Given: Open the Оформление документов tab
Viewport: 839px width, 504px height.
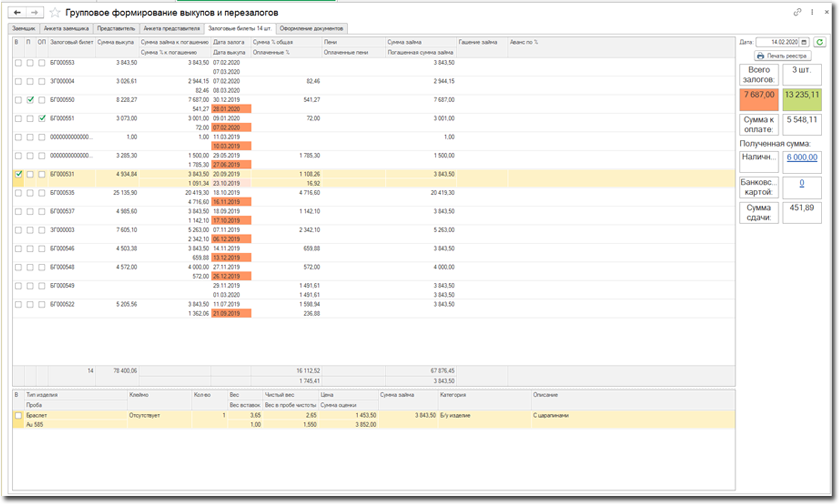Looking at the screenshot, I should [x=312, y=29].
